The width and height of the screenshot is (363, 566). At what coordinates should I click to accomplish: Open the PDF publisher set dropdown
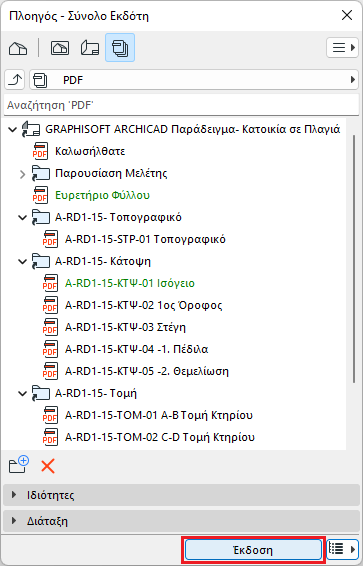[194, 80]
